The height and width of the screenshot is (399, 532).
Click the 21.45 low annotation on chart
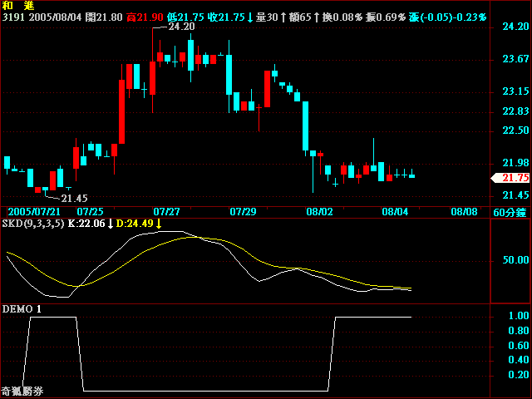74,198
